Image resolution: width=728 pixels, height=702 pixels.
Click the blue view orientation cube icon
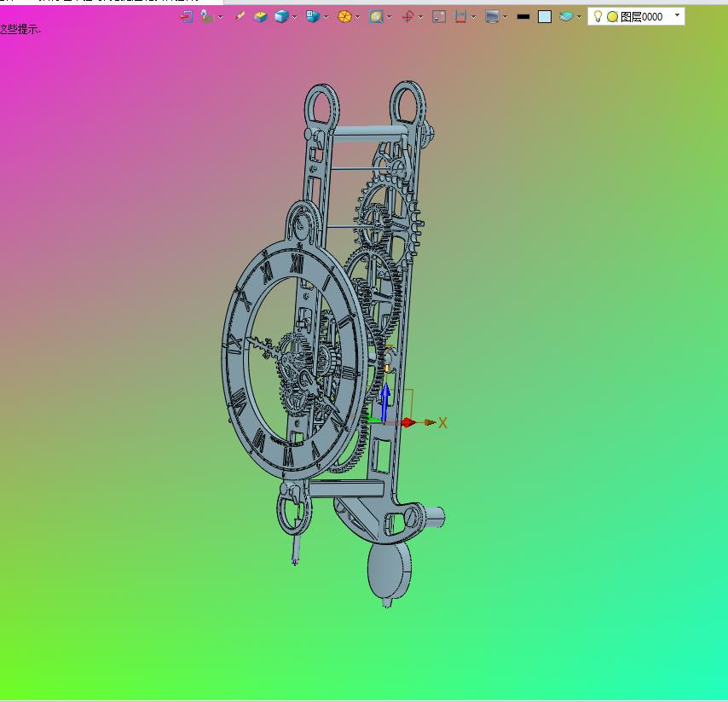pyautogui.click(x=313, y=17)
